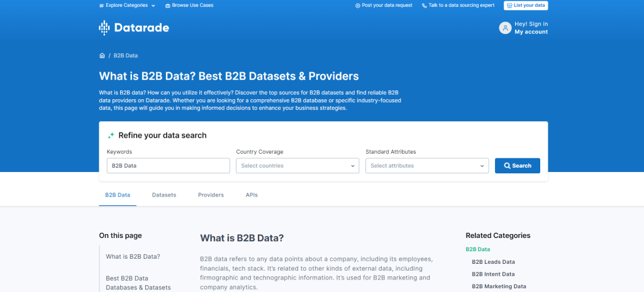Click the sparkle icon by Refine search
The image size is (644, 292).
[x=111, y=136]
